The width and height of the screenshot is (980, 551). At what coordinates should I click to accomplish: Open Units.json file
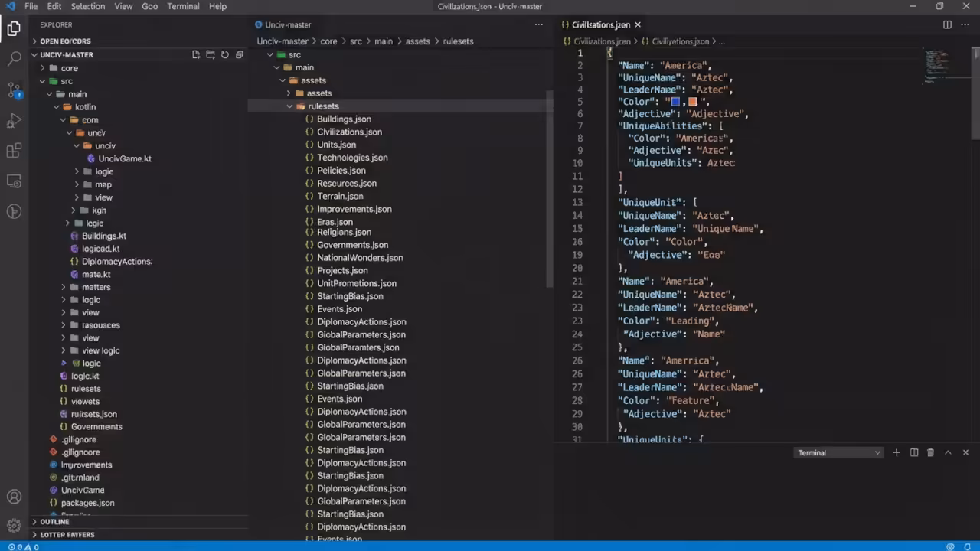(x=336, y=145)
